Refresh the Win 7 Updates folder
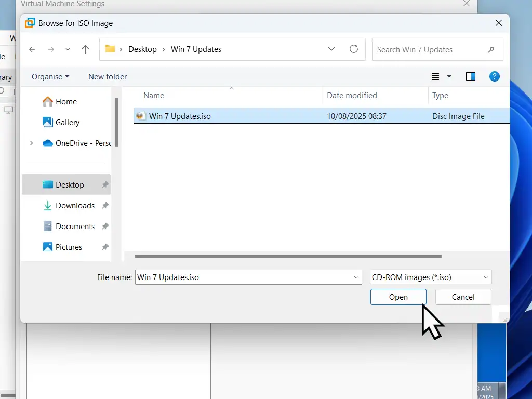This screenshot has height=399, width=532. click(x=354, y=49)
